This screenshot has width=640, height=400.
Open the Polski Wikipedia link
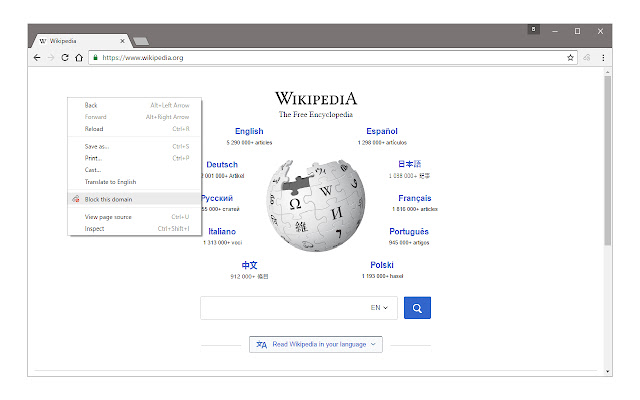click(x=382, y=265)
